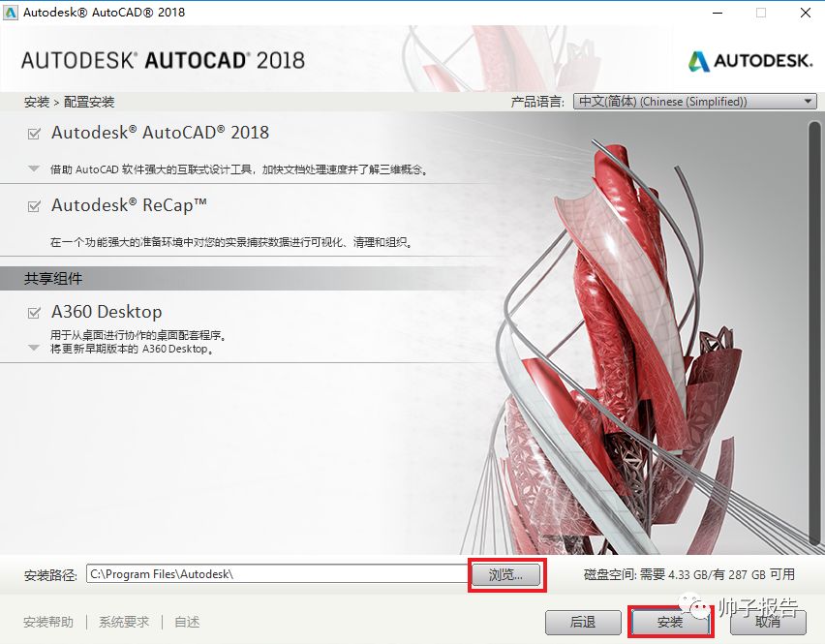Click the red AutoCAD icon in title bar
Viewport: 825px width, 644px height.
click(x=13, y=12)
